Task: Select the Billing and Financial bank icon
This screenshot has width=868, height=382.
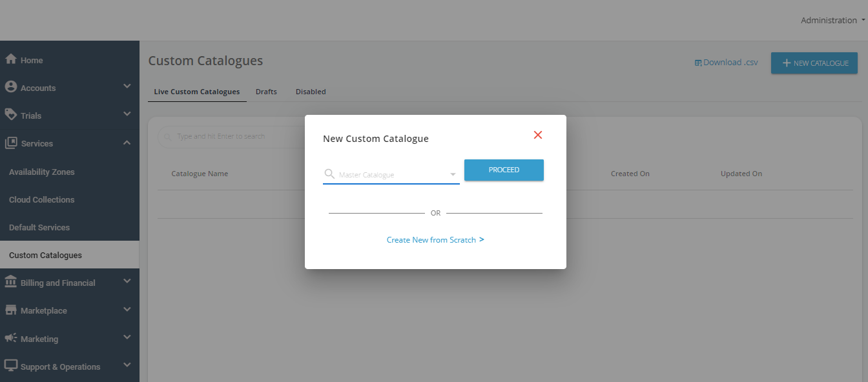Action: 11,282
